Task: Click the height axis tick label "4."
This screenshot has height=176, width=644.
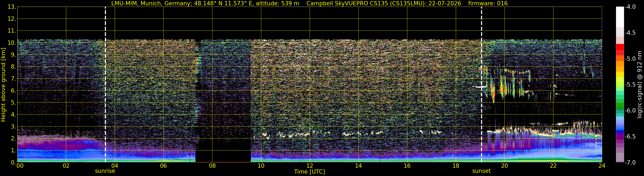Action: click(x=13, y=114)
